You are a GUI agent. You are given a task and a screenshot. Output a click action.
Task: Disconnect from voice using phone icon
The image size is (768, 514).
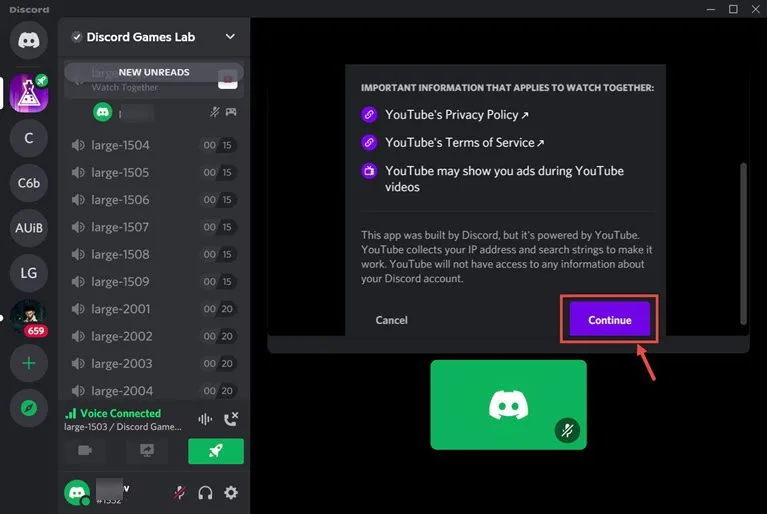point(231,419)
